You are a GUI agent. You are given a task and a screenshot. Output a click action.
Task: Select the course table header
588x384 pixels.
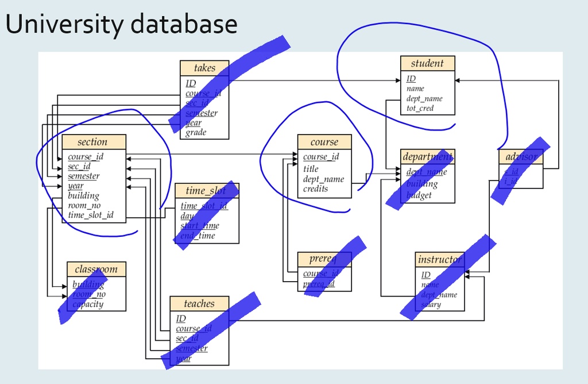coord(324,142)
